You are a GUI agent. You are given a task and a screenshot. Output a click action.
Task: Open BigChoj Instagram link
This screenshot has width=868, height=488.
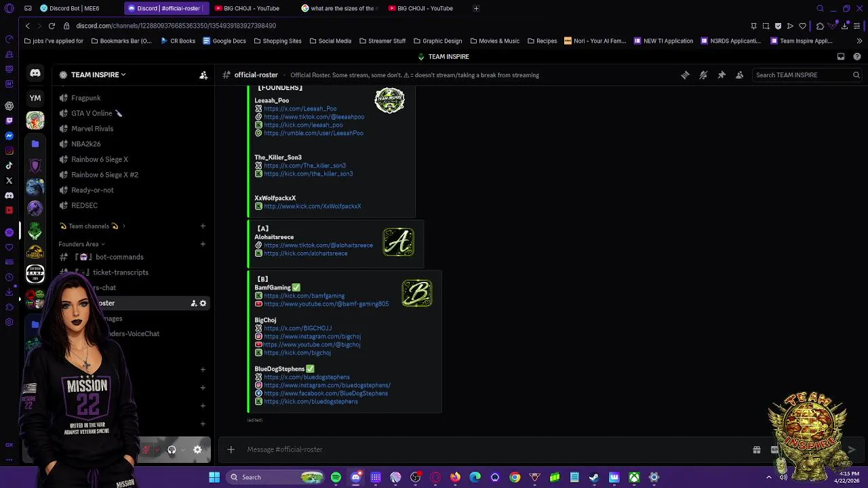(313, 336)
